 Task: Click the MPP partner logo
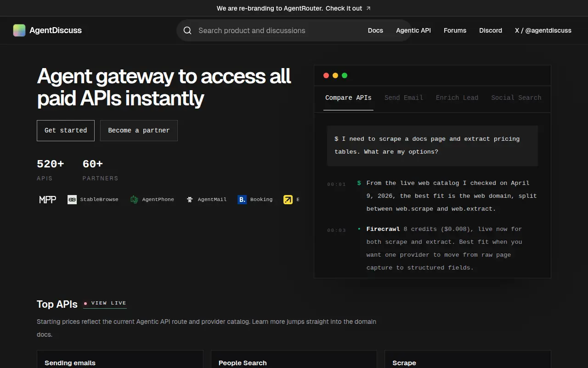point(48,200)
